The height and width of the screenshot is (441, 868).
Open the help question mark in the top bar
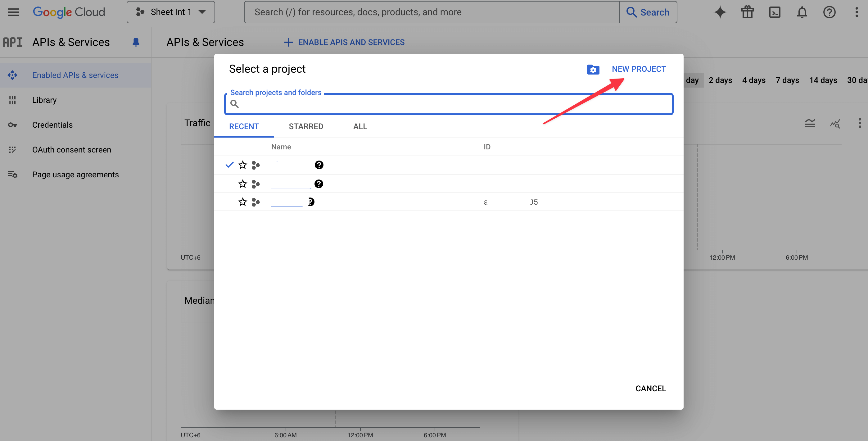coord(829,12)
